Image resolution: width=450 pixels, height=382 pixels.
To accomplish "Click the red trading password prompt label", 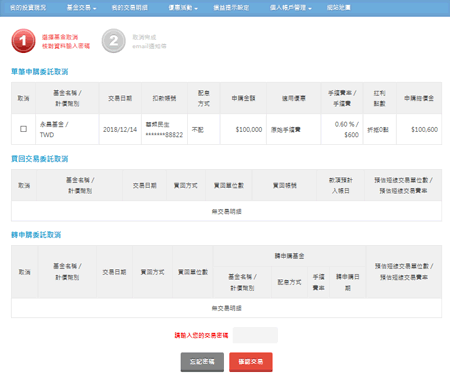I will tap(201, 335).
